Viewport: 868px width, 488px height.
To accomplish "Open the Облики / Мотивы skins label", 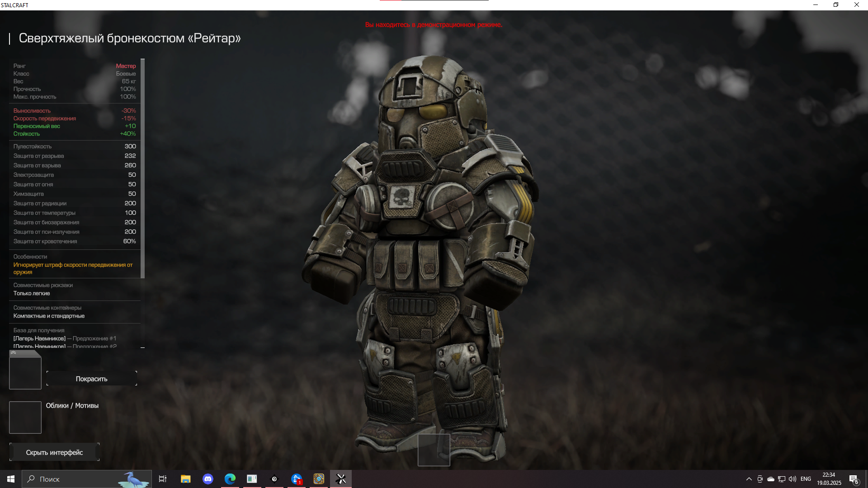I will pyautogui.click(x=72, y=405).
